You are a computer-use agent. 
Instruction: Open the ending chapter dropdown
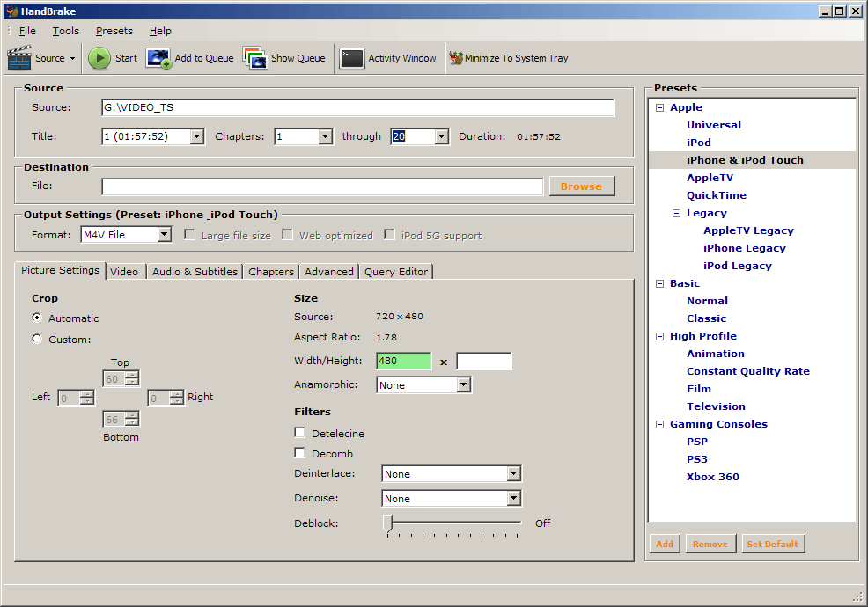pyautogui.click(x=441, y=136)
